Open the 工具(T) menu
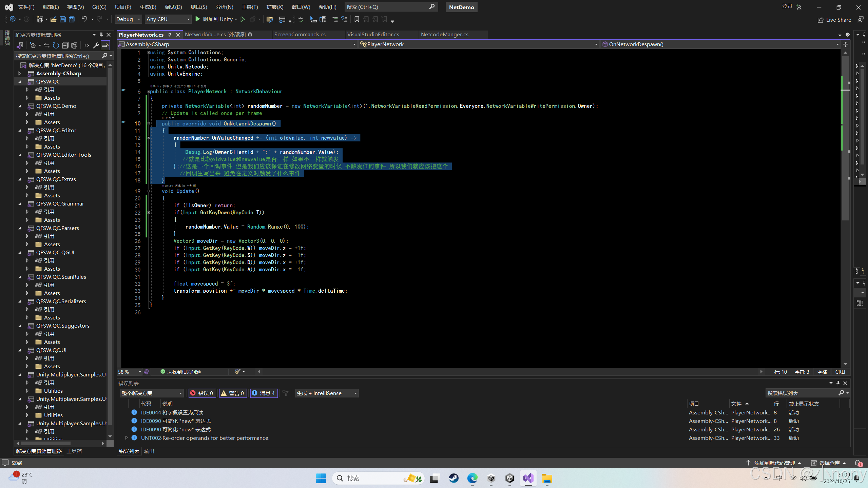This screenshot has width=868, height=488. 249,7
